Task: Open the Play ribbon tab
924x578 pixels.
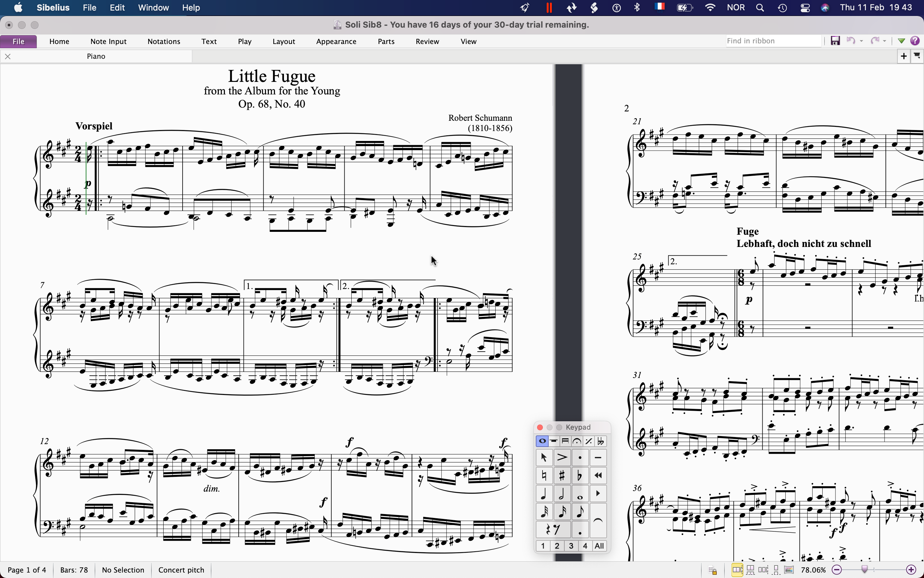Action: [x=244, y=41]
